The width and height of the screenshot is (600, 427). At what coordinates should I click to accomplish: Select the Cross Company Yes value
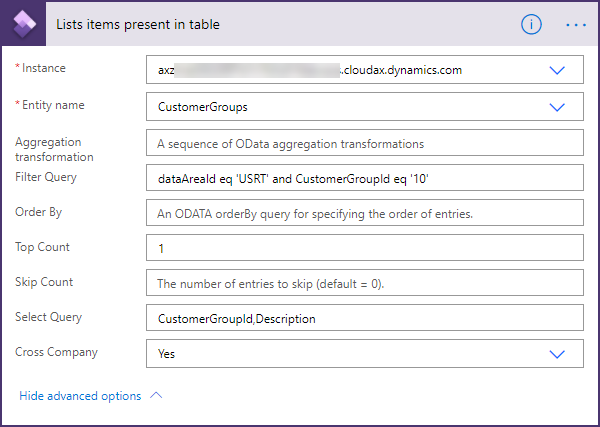point(365,354)
